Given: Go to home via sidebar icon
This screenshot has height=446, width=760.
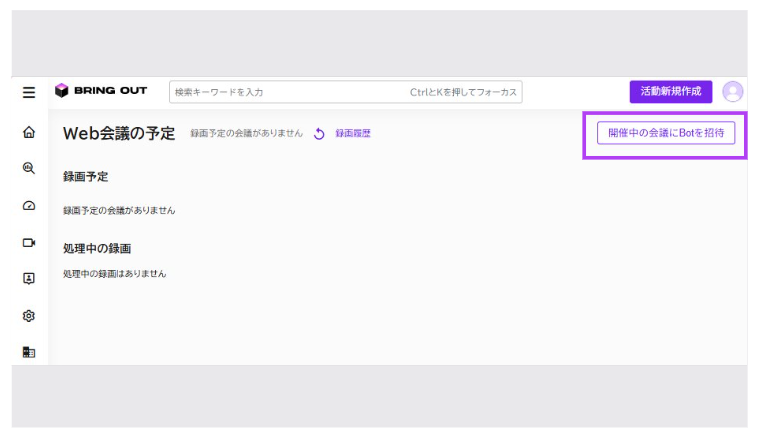Looking at the screenshot, I should coord(29,132).
